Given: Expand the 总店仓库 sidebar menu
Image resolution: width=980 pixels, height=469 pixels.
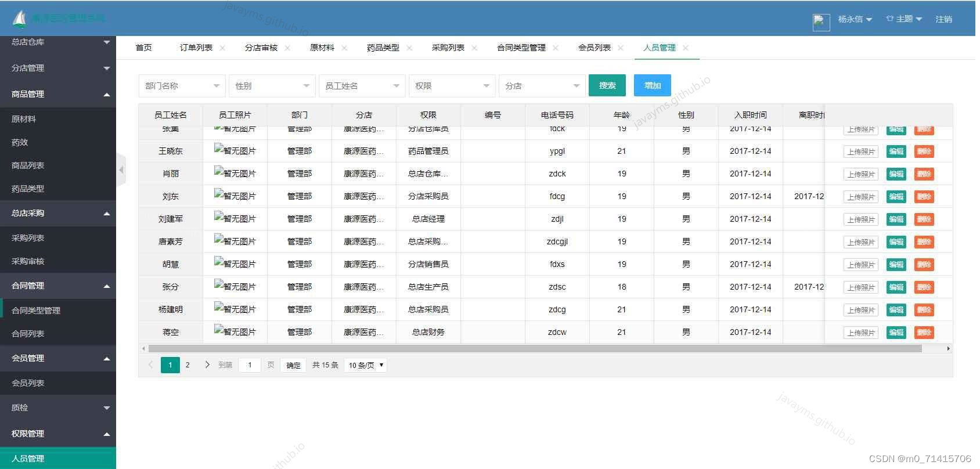Looking at the screenshot, I should (x=58, y=42).
